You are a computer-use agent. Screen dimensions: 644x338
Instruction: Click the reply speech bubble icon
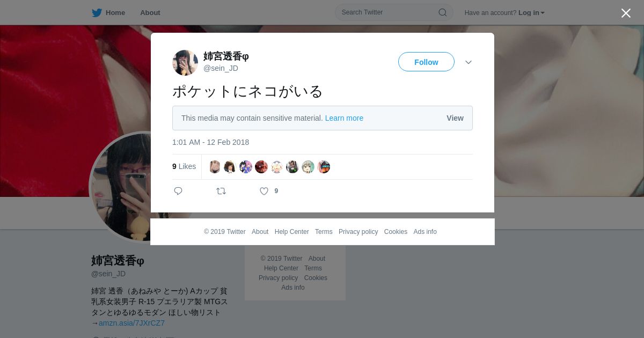[178, 191]
